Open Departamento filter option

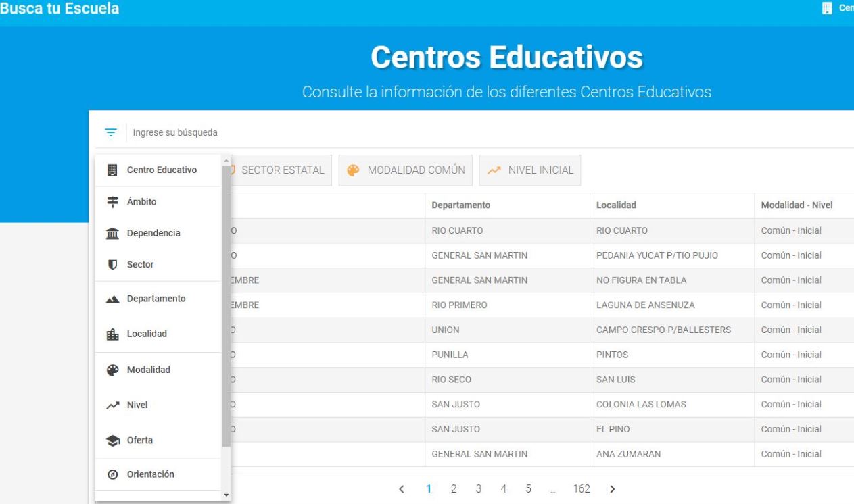click(158, 299)
